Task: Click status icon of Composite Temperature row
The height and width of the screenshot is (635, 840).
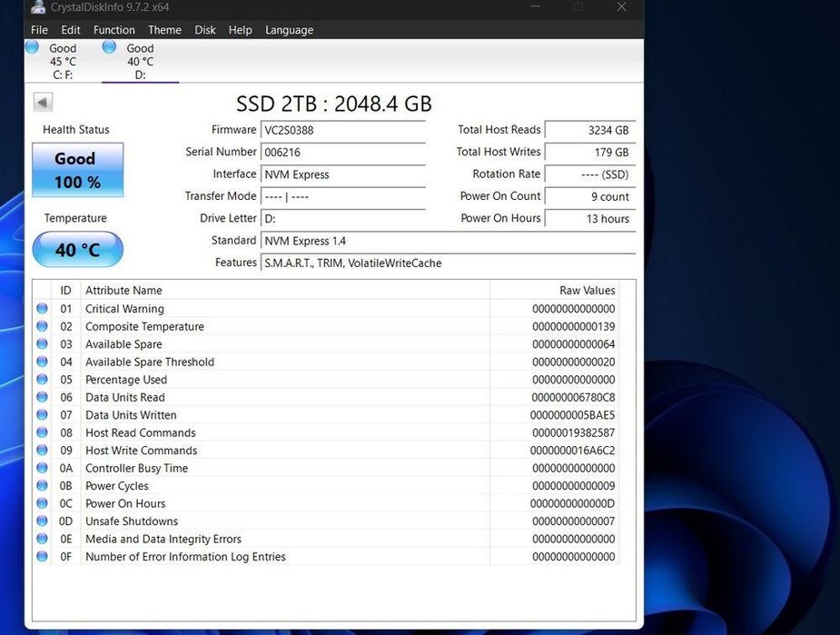Action: point(42,326)
